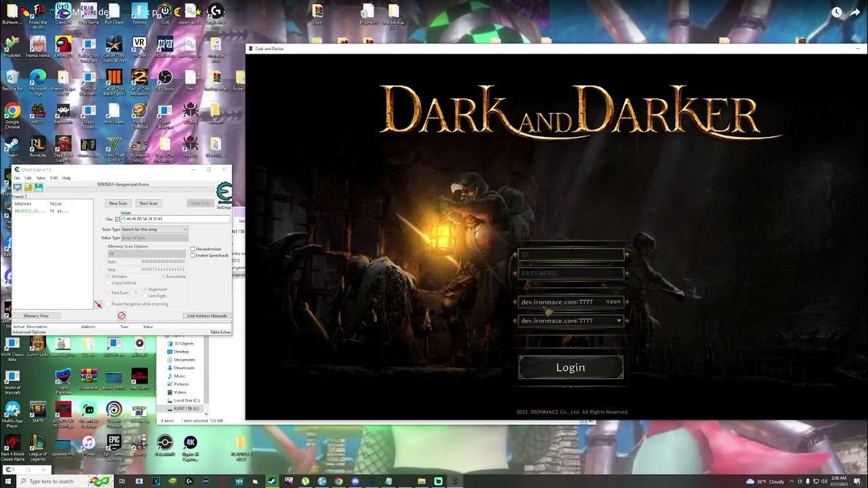Open the Edit menu in Cheat Engine
868x488 pixels.
click(28, 178)
